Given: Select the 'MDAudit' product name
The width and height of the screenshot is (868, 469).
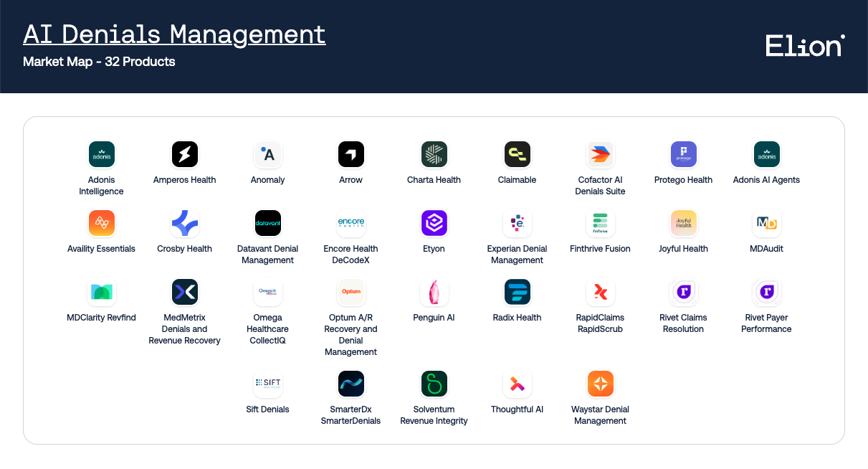Looking at the screenshot, I should click(766, 249).
